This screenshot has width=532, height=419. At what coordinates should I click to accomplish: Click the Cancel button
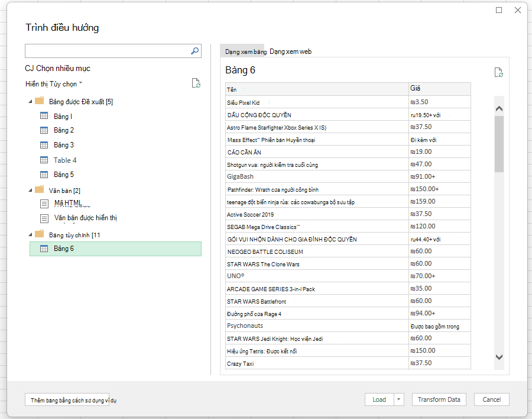[492, 399]
